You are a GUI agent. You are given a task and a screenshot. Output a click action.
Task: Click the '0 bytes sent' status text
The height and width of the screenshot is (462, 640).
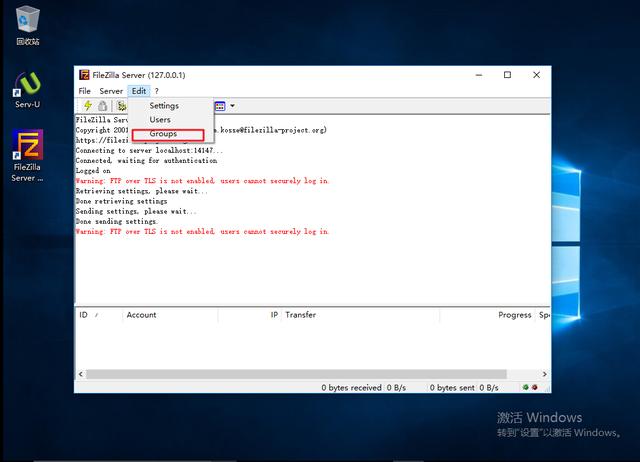click(452, 388)
